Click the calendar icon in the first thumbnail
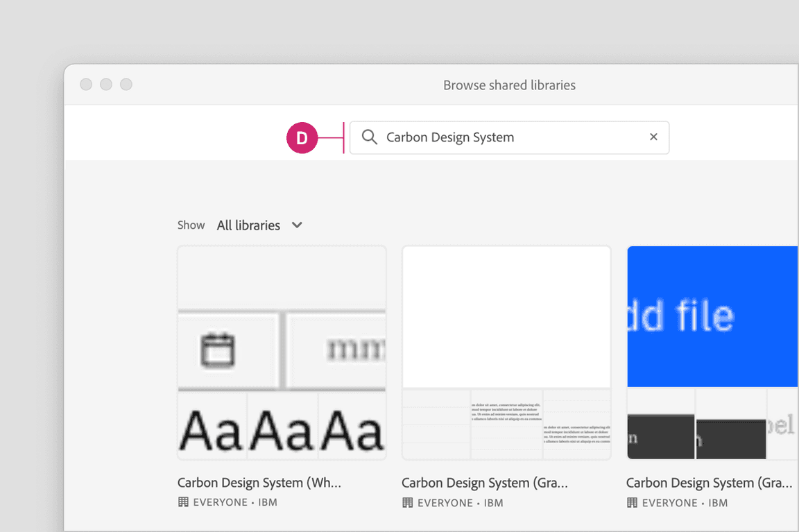 pos(218,350)
